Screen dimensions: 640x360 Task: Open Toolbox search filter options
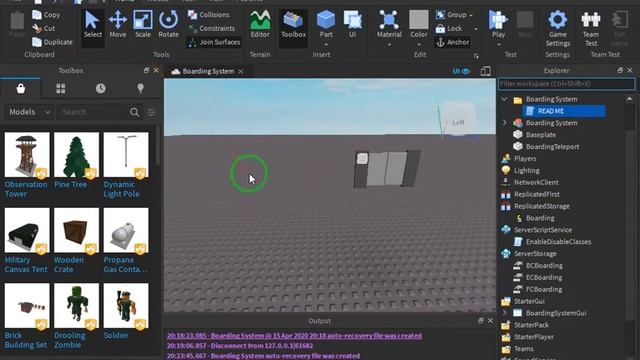[x=151, y=112]
